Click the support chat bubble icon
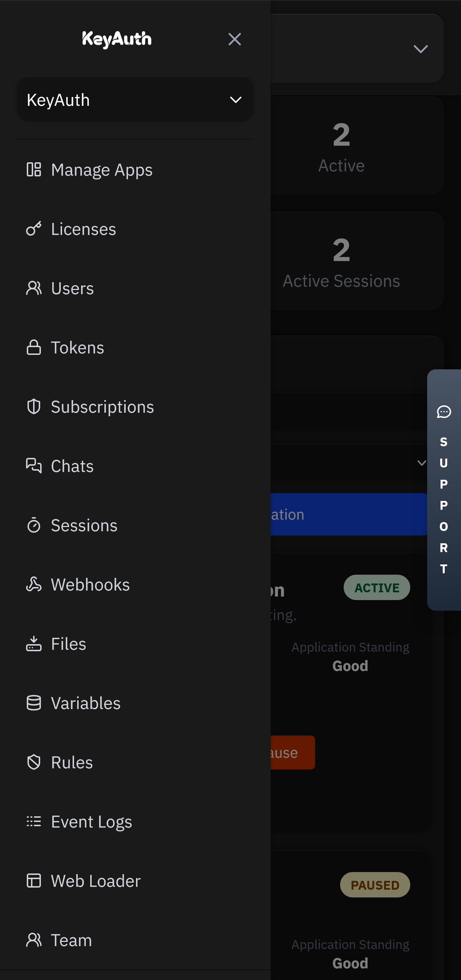The height and width of the screenshot is (980, 461). point(443,412)
